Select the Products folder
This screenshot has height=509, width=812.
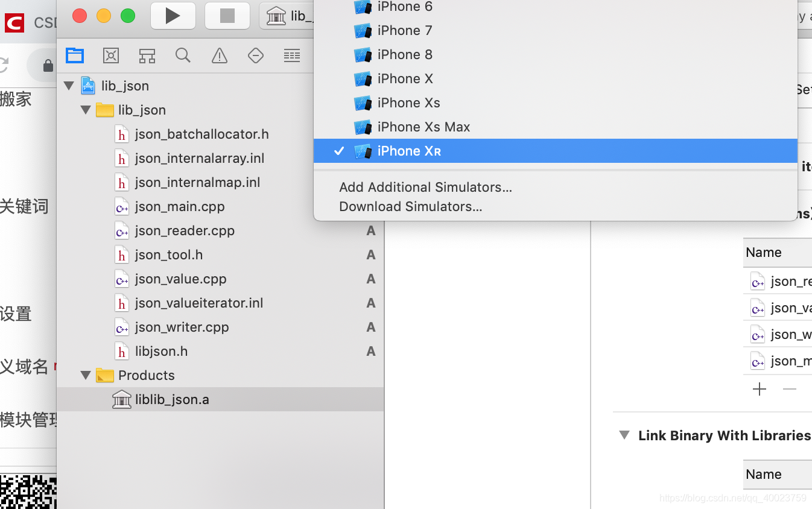(x=147, y=375)
